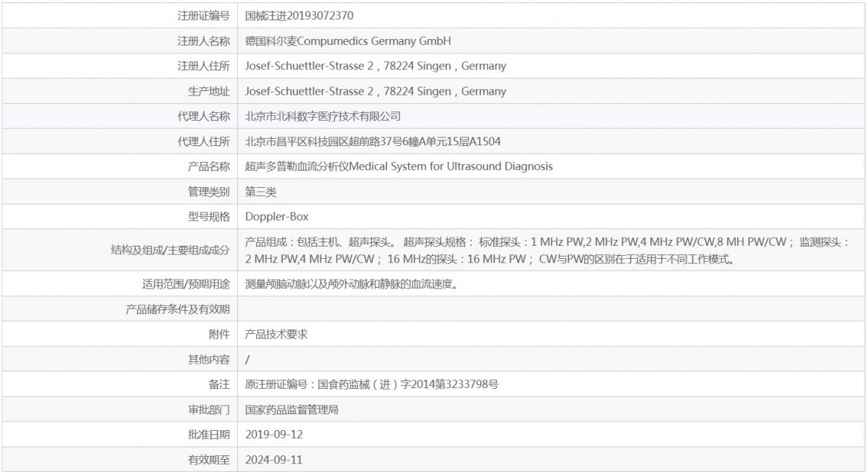Click model value Doppler-Box
Viewport: 868px width, 472px height.
(277, 216)
